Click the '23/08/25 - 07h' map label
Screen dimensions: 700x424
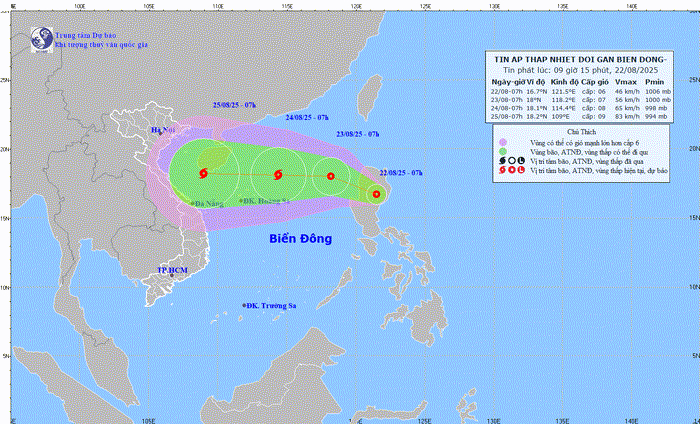[x=358, y=134]
